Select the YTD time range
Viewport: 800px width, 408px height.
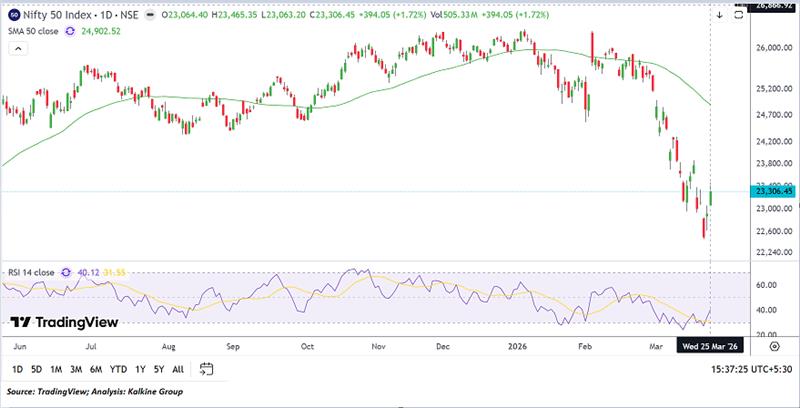point(119,369)
